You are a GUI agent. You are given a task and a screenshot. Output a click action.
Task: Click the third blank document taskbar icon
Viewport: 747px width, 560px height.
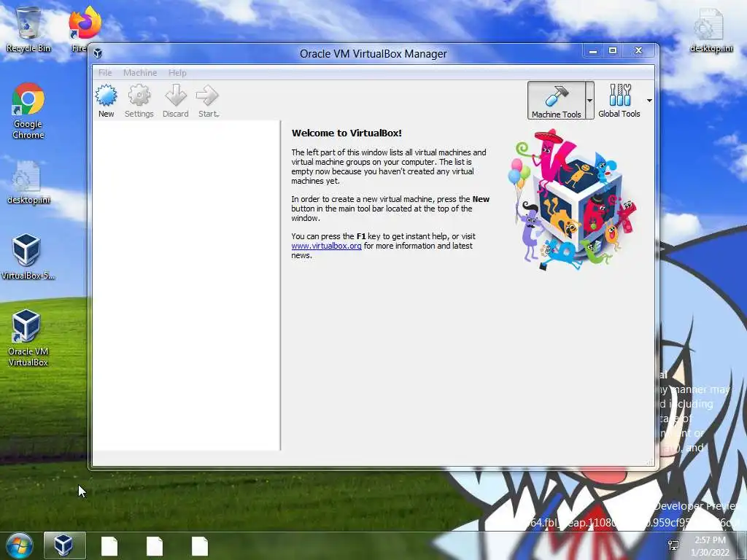200,547
